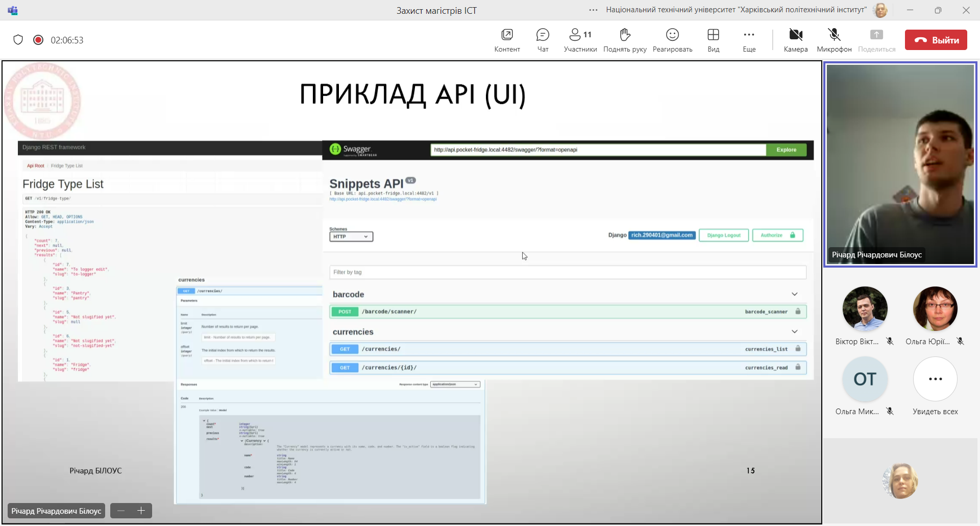Open the profile avatar menu
This screenshot has height=526, width=980.
coord(880,10)
